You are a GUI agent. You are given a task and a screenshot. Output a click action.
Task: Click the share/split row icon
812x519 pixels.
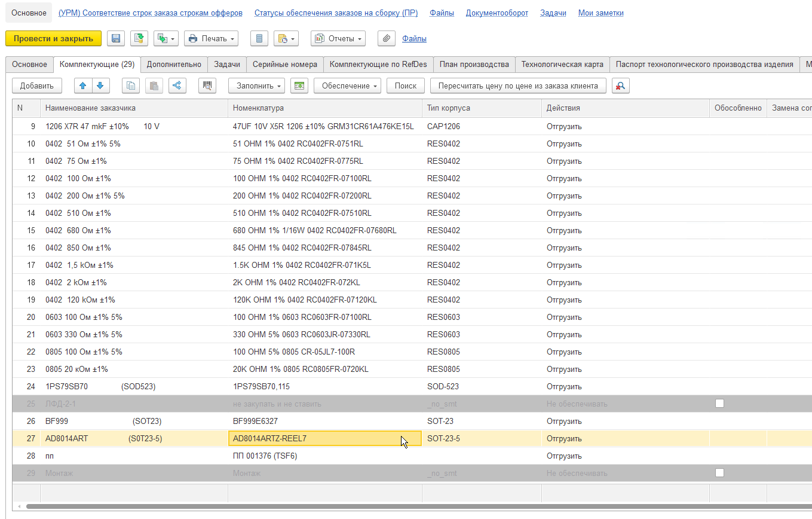pos(177,86)
